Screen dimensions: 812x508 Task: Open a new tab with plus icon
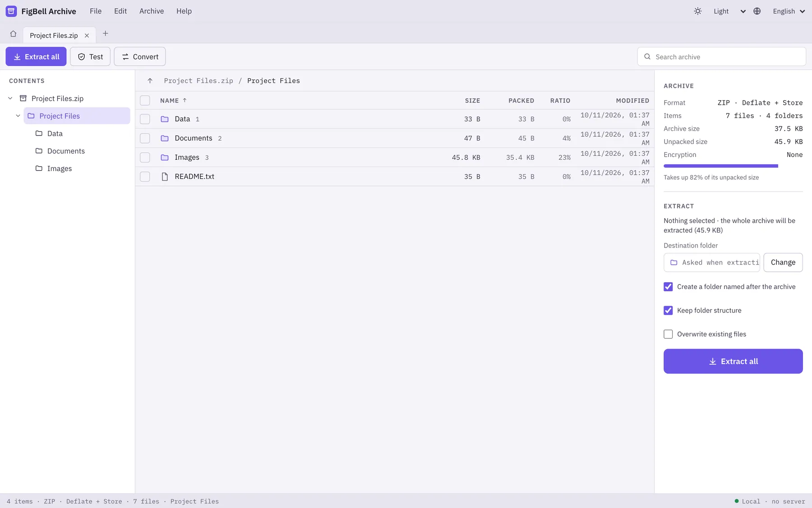(106, 33)
